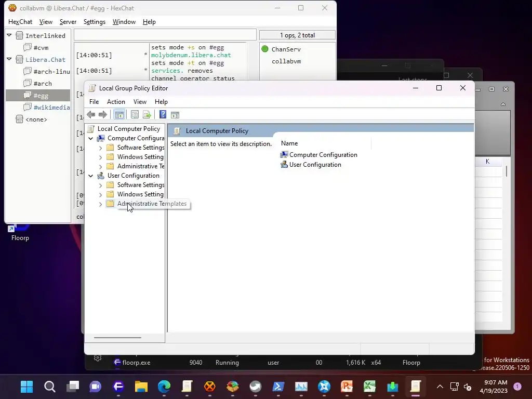Select Computer Configuration in the tree pane

[136, 138]
